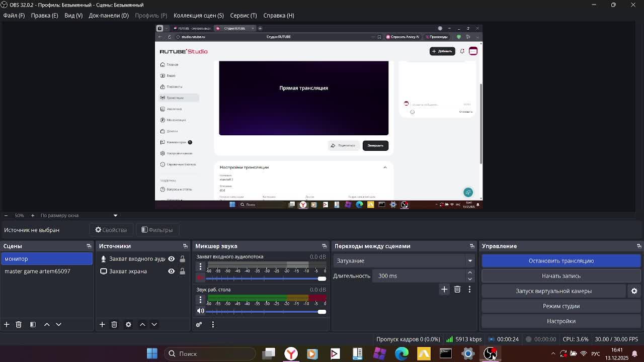Screen dimensions: 644x362
Task: Open the Правка (E) menu
Action: (44, 15)
